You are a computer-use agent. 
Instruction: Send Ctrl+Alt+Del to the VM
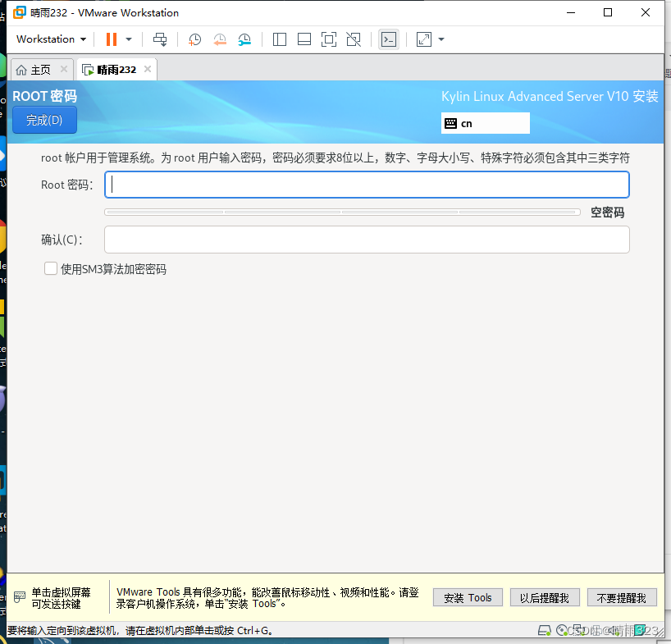click(160, 39)
